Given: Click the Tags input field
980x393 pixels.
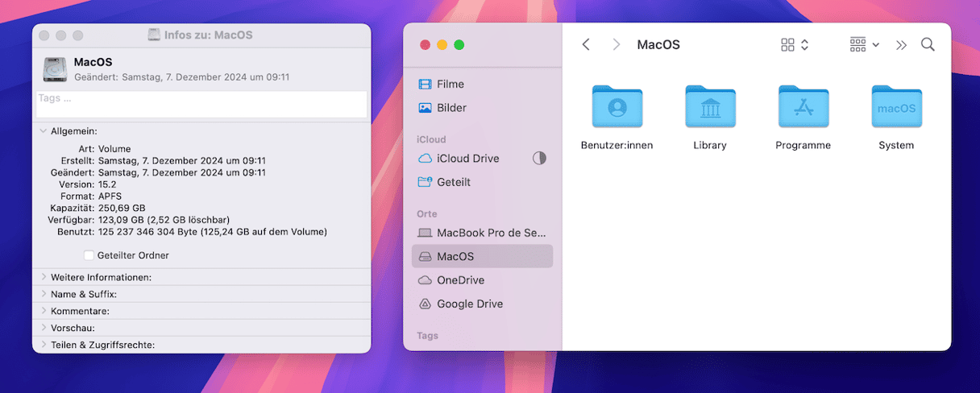Looking at the screenshot, I should pos(201,104).
